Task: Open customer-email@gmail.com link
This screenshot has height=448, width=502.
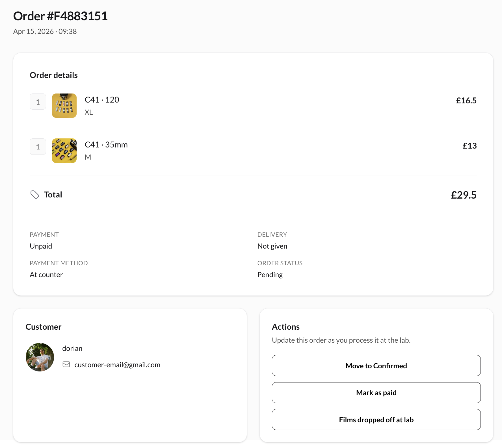Action: [118, 364]
